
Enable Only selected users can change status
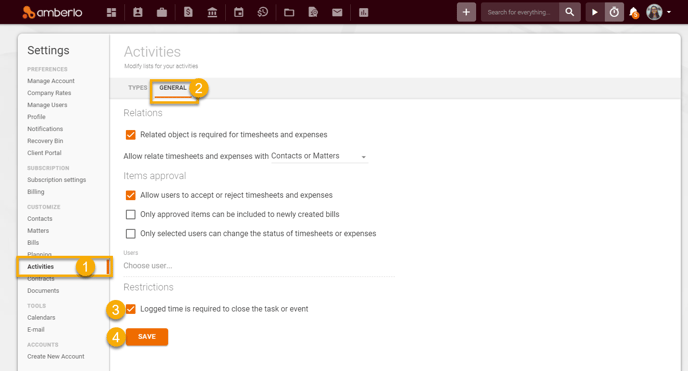(x=130, y=234)
